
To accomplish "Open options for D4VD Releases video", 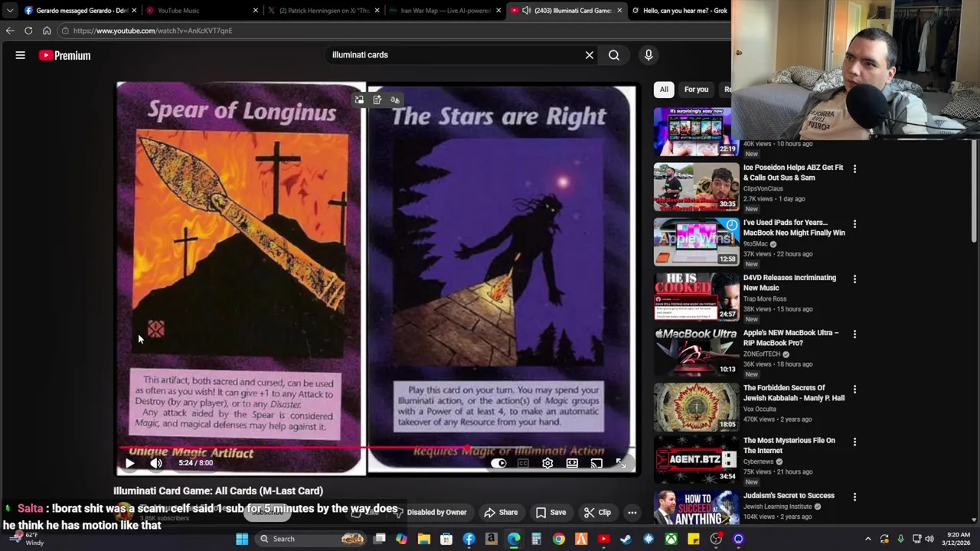I will pos(854,279).
